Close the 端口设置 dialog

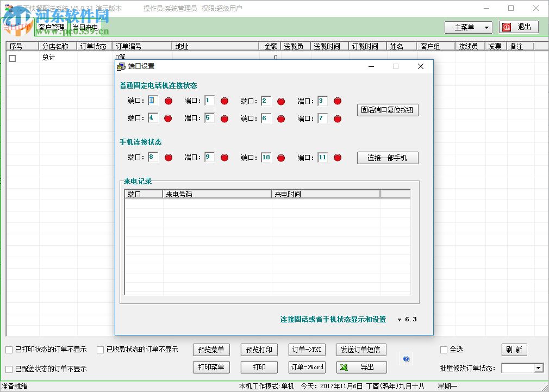pos(421,66)
